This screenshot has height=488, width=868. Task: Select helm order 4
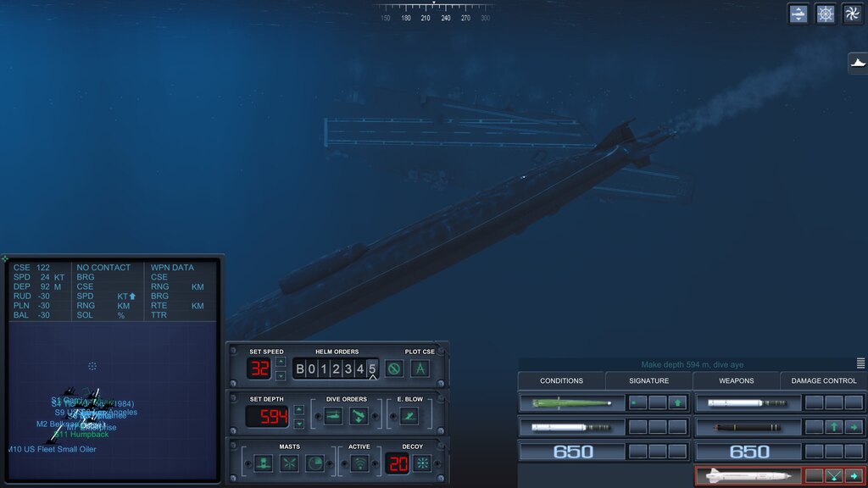point(360,369)
